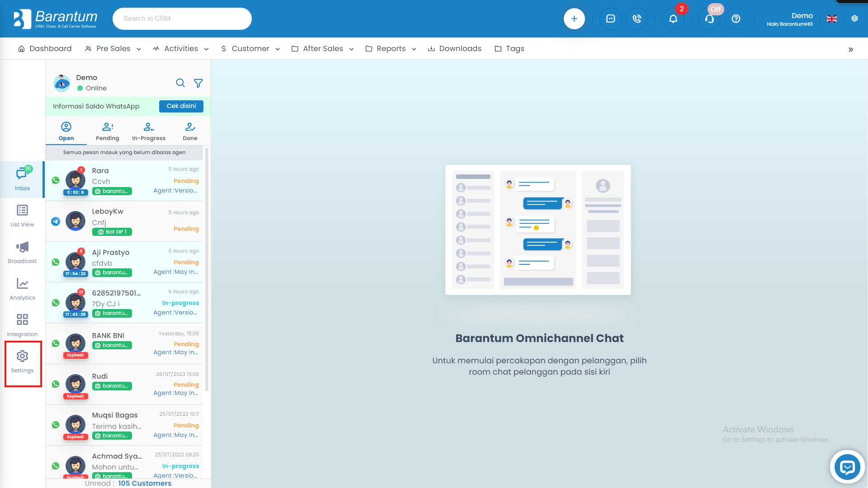Expand the Customer dropdown menu
Image resolution: width=868 pixels, height=488 pixels.
tap(250, 48)
